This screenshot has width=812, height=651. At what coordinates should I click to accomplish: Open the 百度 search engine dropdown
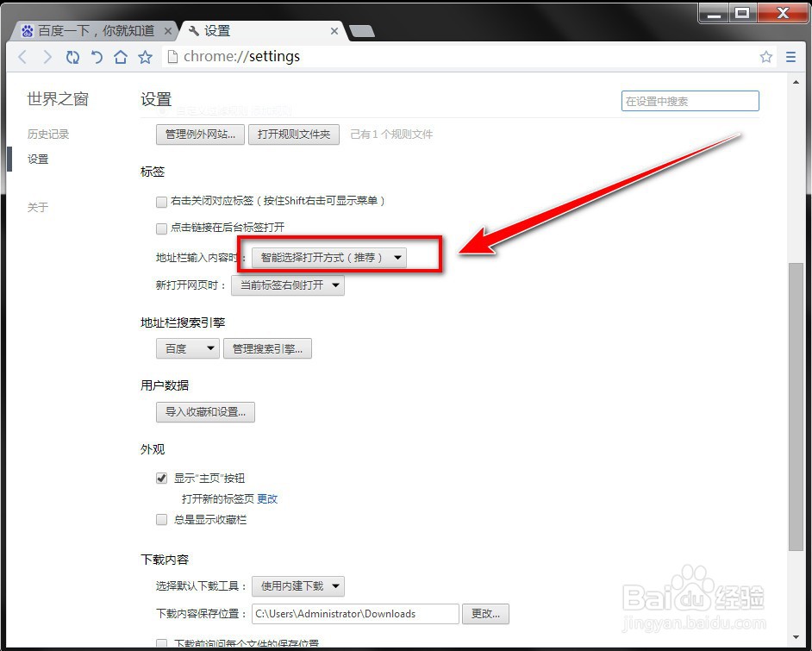(x=187, y=348)
